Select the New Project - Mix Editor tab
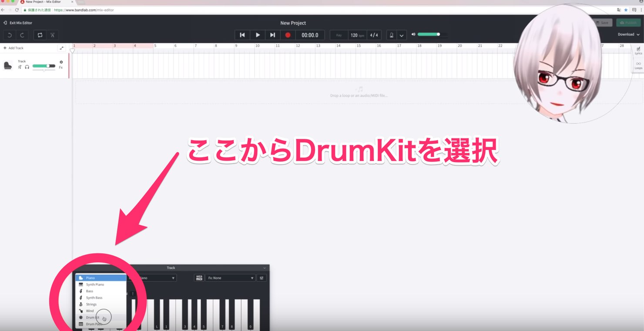The width and height of the screenshot is (644, 331). pos(47,2)
